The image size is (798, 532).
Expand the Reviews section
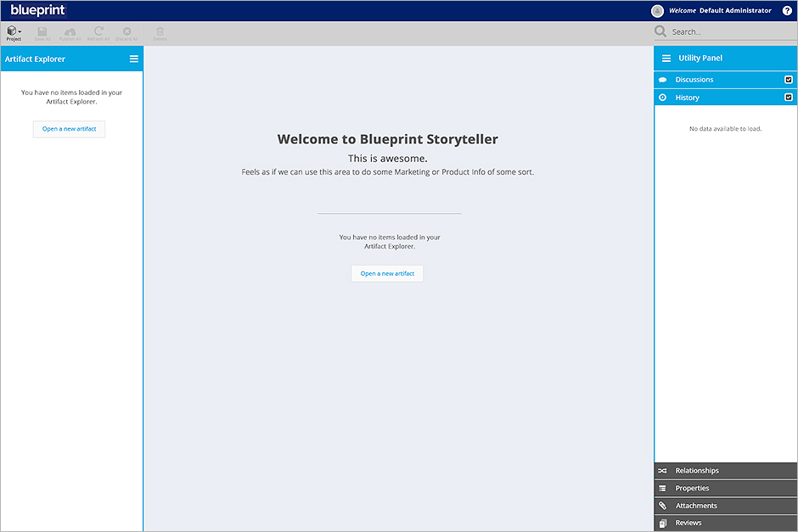coord(725,523)
